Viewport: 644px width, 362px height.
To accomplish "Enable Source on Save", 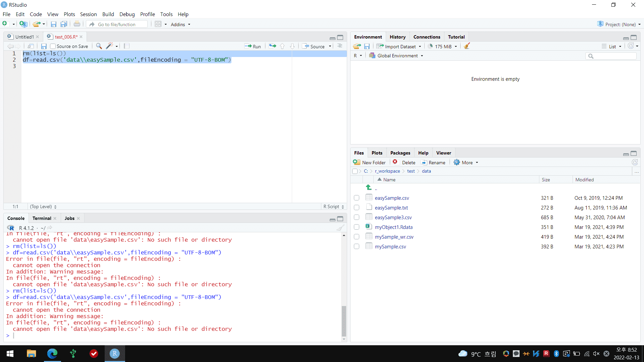I will click(x=53, y=46).
